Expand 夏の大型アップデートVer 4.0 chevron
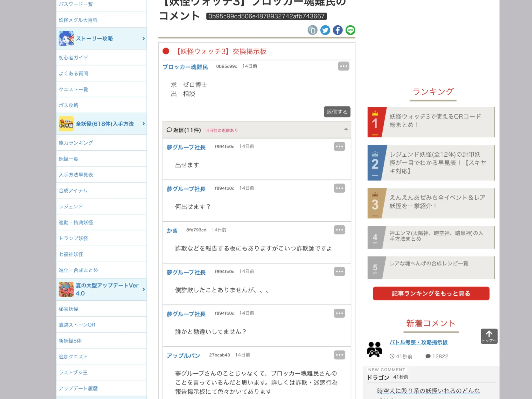532x399 pixels. coord(144,289)
